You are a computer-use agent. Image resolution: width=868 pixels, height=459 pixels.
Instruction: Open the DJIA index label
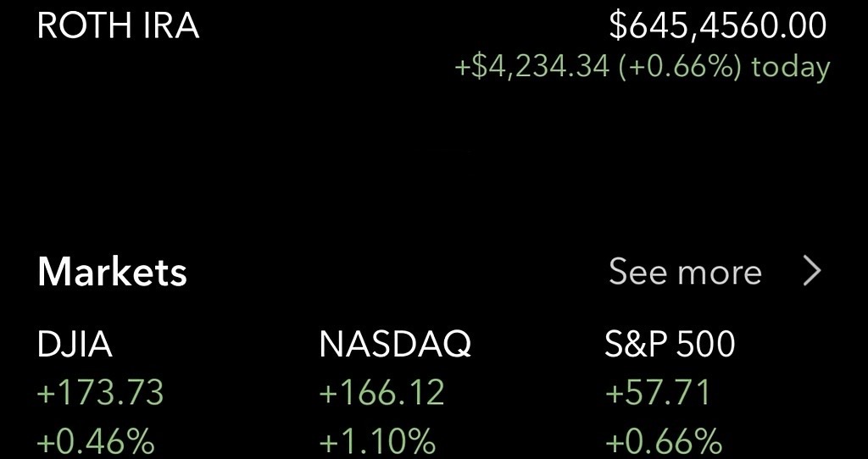pyautogui.click(x=75, y=345)
